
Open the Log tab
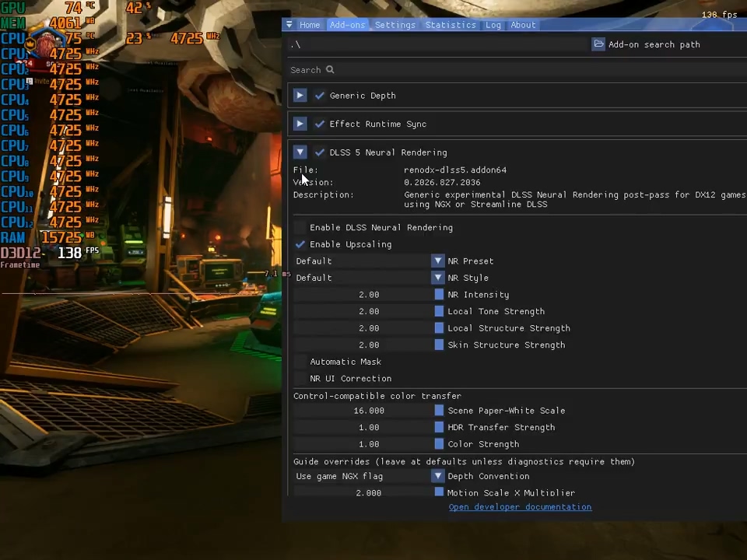493,25
